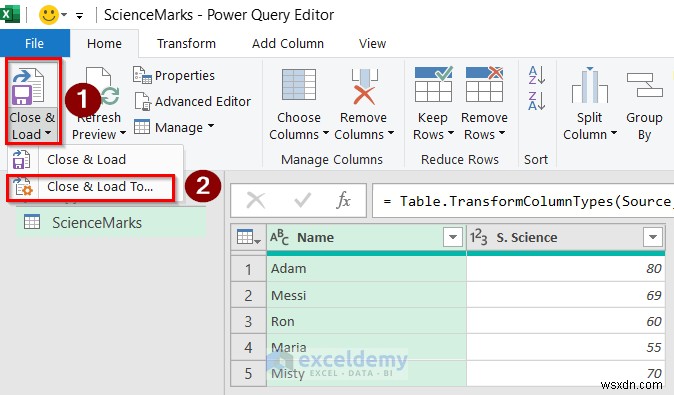Open the Manage dropdown

pyautogui.click(x=174, y=127)
